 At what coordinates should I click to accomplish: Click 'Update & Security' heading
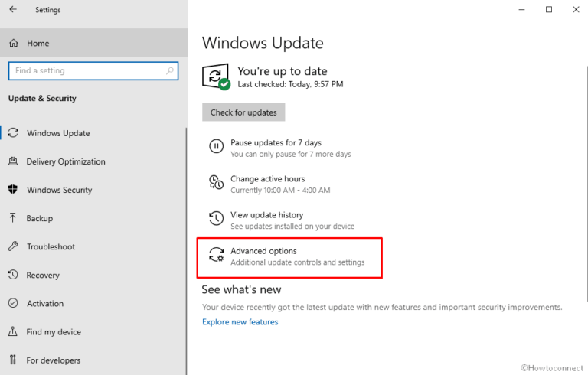(x=42, y=98)
